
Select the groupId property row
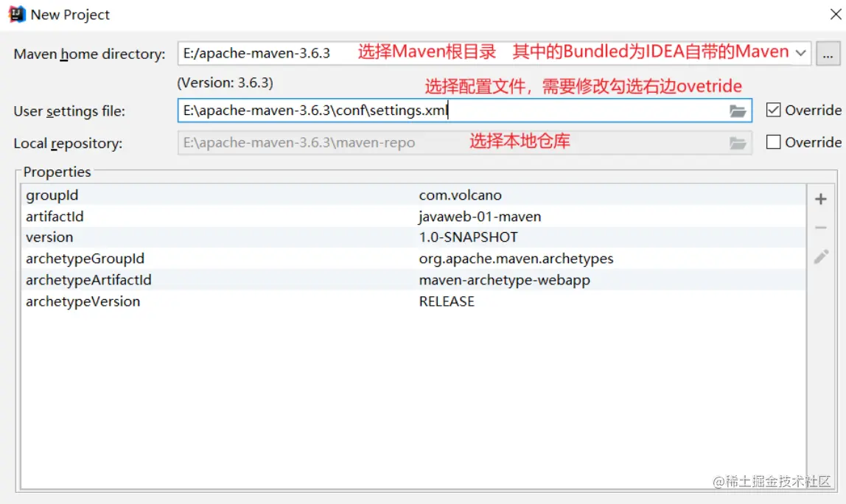point(413,195)
